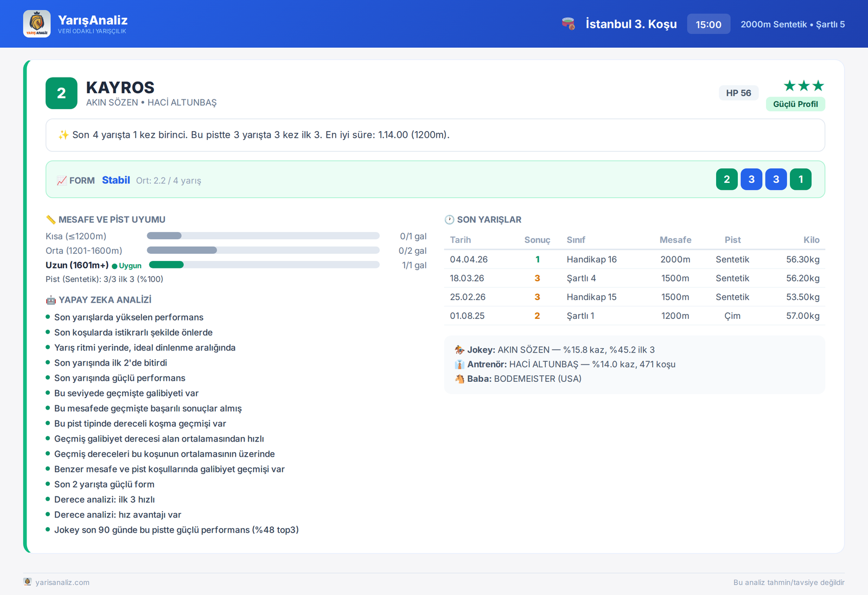Click the small logo in the footer

28,581
